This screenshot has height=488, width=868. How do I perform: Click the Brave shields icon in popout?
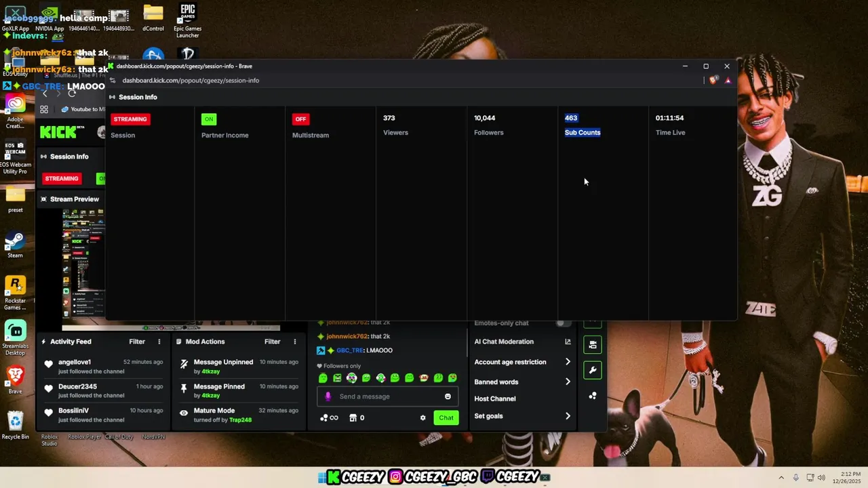click(x=713, y=80)
